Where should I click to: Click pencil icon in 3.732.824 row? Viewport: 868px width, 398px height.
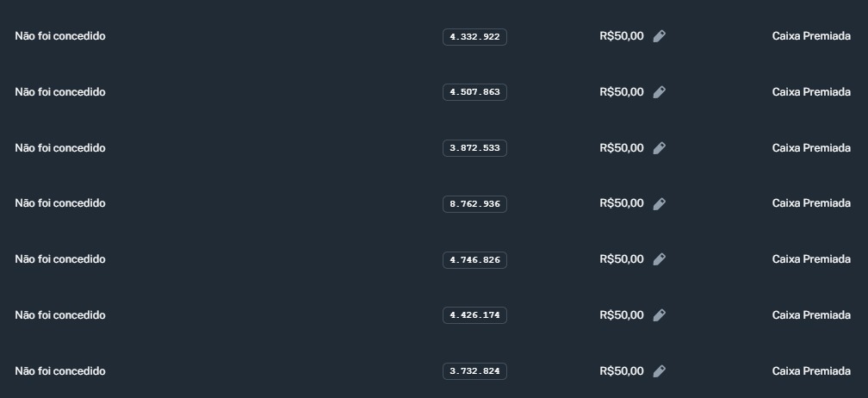[659, 371]
